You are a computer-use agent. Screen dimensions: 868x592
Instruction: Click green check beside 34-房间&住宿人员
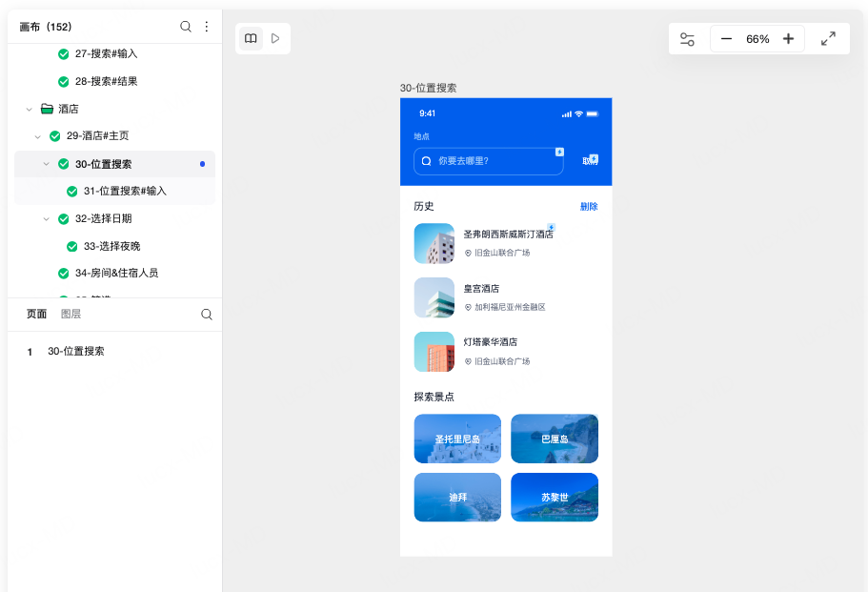click(x=64, y=273)
